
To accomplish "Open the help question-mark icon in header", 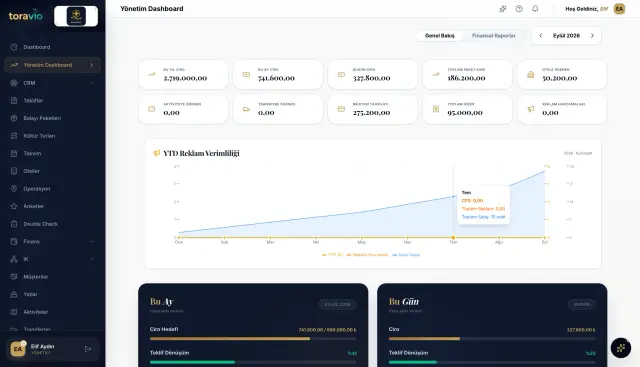I will (519, 9).
